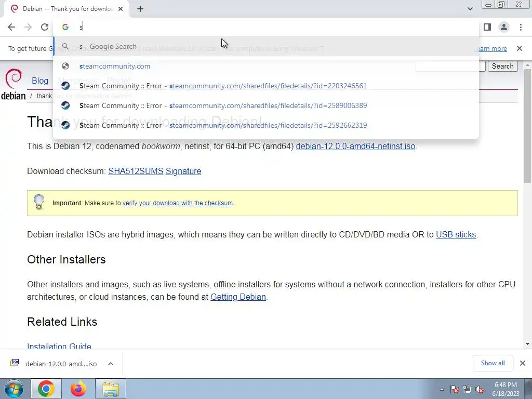Click the Debian swirl logo
This screenshot has height=399, width=532.
pyautogui.click(x=14, y=79)
